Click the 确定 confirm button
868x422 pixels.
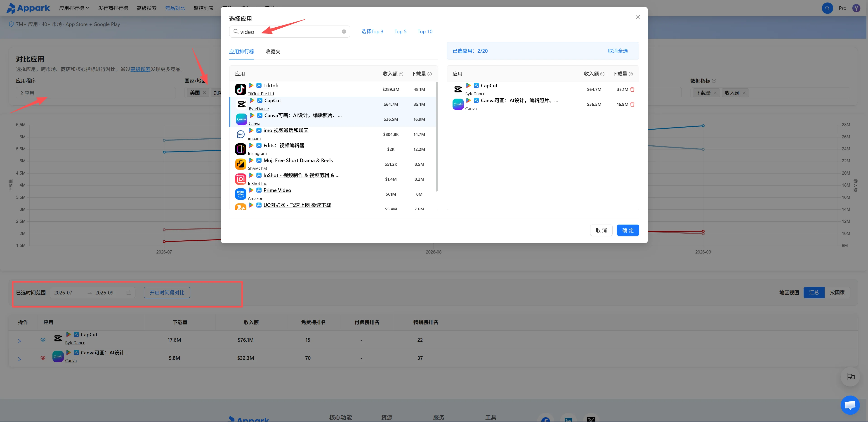[x=628, y=230]
